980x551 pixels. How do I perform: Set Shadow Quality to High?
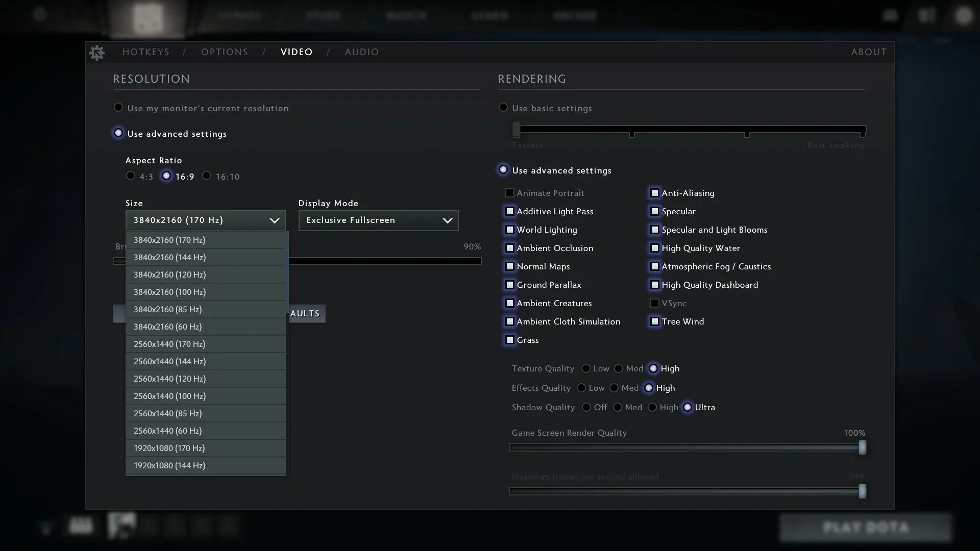click(x=652, y=408)
